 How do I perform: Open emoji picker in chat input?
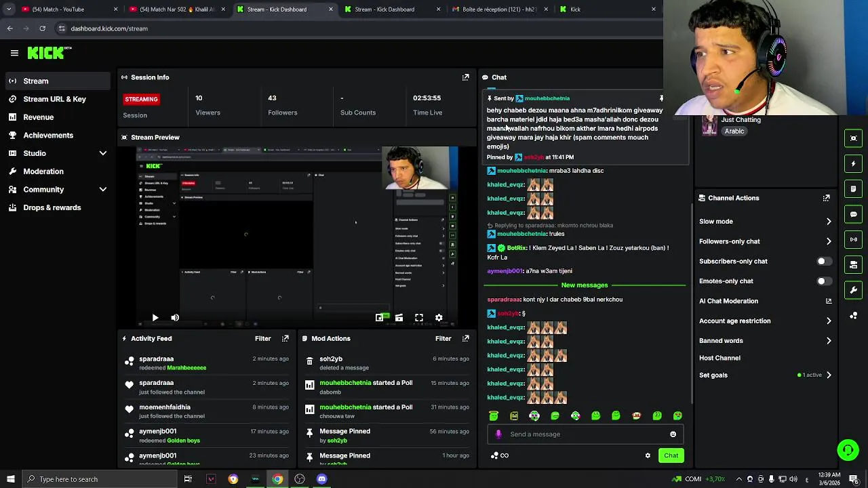click(673, 434)
